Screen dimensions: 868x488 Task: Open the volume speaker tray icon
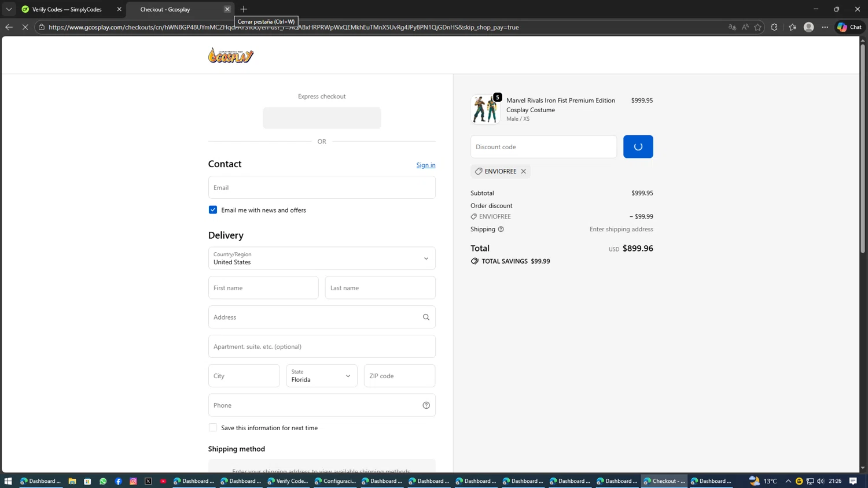click(x=821, y=481)
